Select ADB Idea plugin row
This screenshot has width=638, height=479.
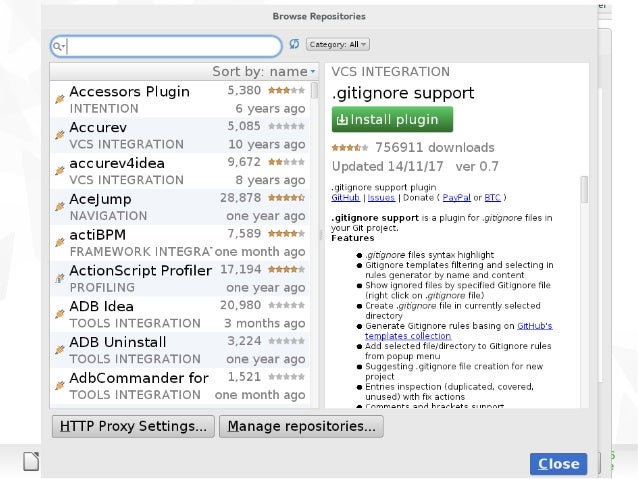tap(179, 314)
